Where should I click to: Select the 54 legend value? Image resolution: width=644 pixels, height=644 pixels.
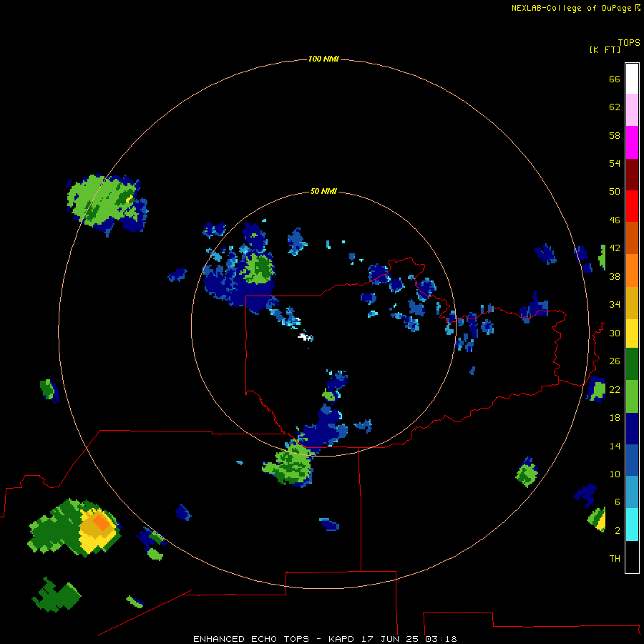615,163
